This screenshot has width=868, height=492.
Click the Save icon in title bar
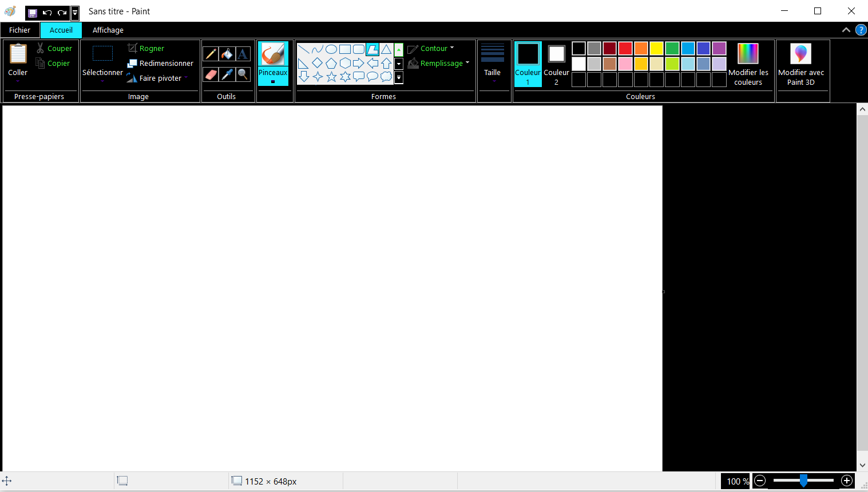click(33, 12)
